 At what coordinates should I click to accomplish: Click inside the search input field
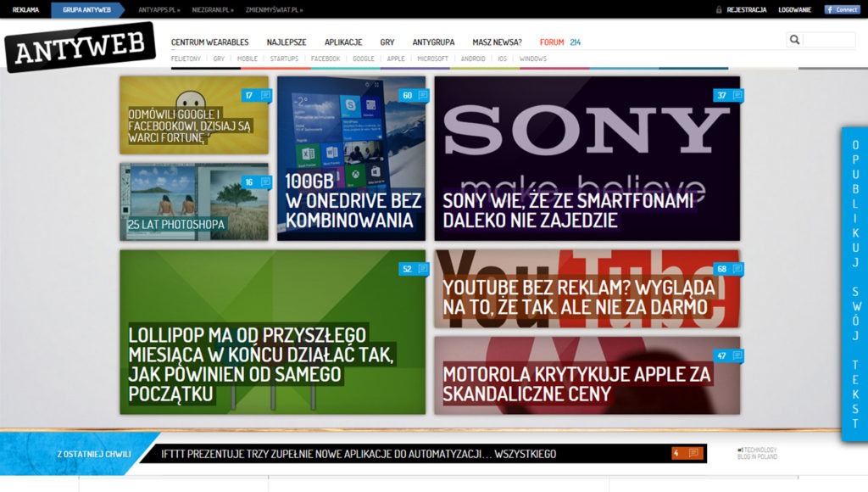[x=829, y=40]
